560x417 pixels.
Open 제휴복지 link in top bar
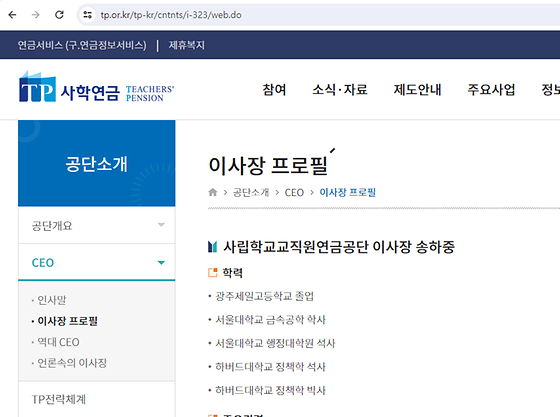coord(186,45)
